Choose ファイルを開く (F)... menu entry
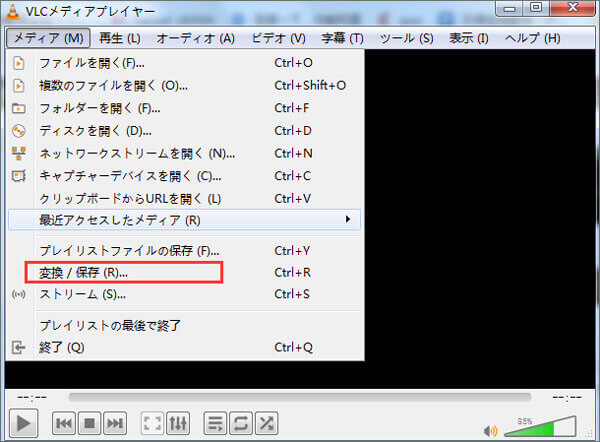Screen dimensions: 600x442 click(x=184, y=63)
